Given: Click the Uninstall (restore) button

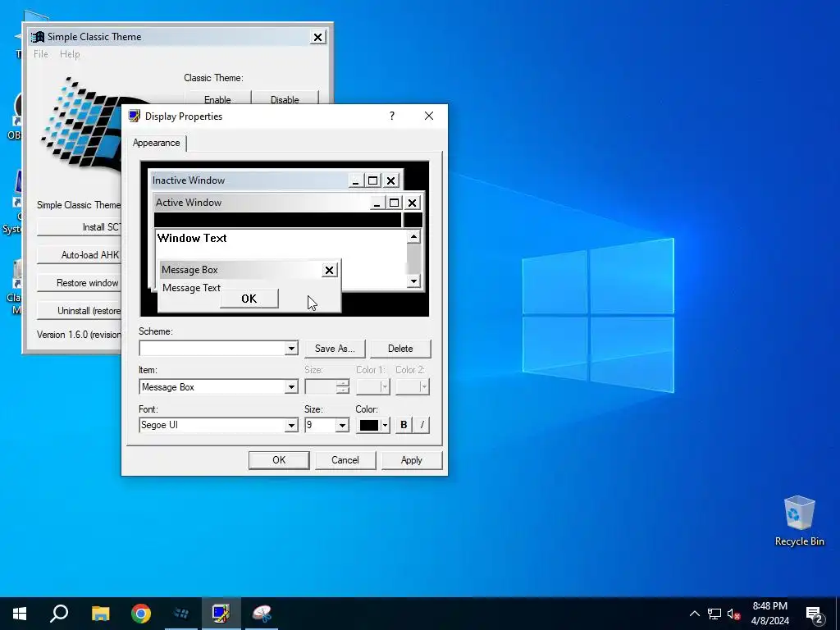Looking at the screenshot, I should pos(80,311).
